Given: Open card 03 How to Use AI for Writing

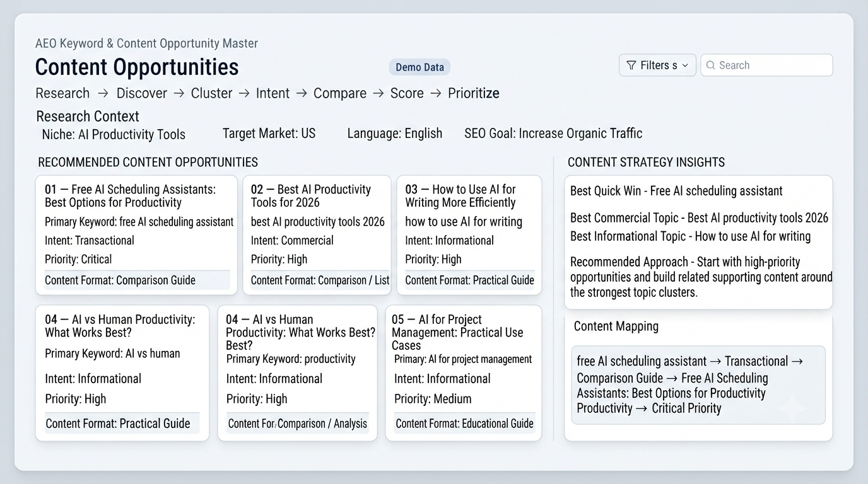Looking at the screenshot, I should tap(460, 196).
